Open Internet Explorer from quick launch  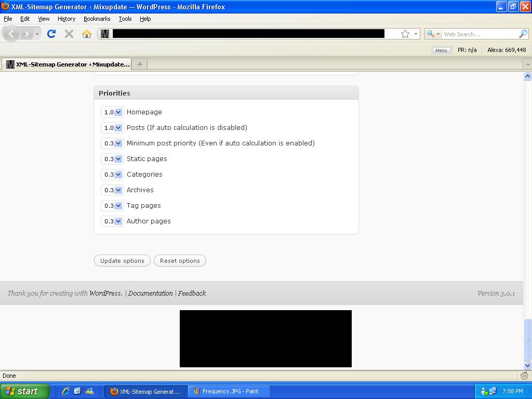pyautogui.click(x=66, y=391)
